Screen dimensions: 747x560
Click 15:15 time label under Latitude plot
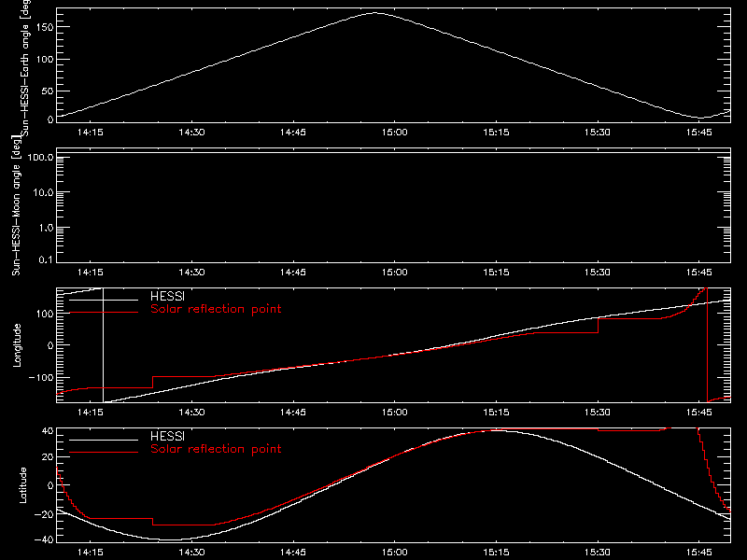point(496,552)
